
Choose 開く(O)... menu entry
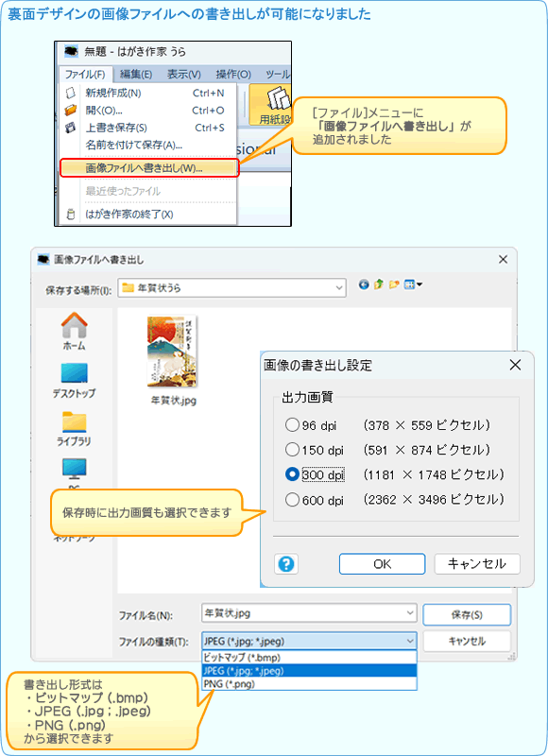pos(148,111)
